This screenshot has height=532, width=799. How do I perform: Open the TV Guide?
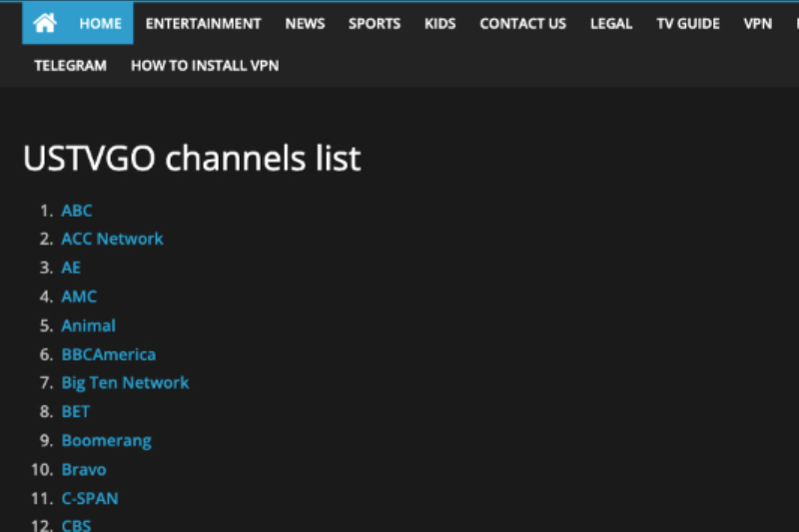pyautogui.click(x=688, y=24)
